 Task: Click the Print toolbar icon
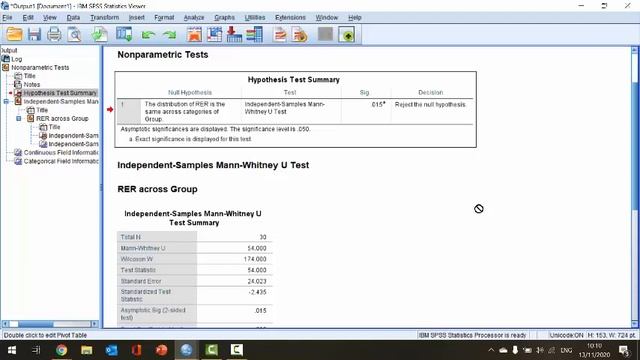click(x=54, y=34)
